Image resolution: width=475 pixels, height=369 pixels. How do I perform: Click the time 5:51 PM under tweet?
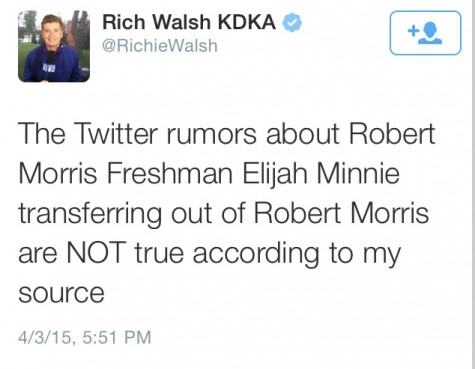tap(117, 337)
